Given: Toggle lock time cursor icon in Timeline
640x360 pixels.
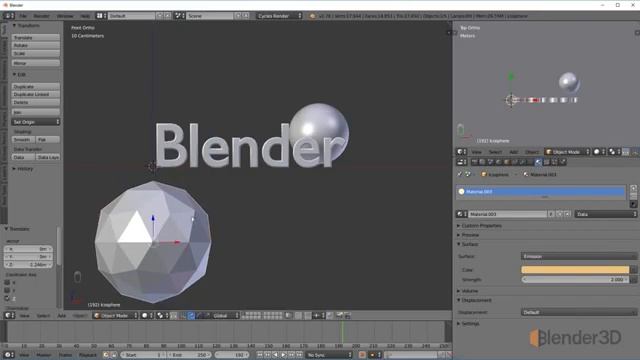Looking at the screenshot, I should (x=114, y=355).
